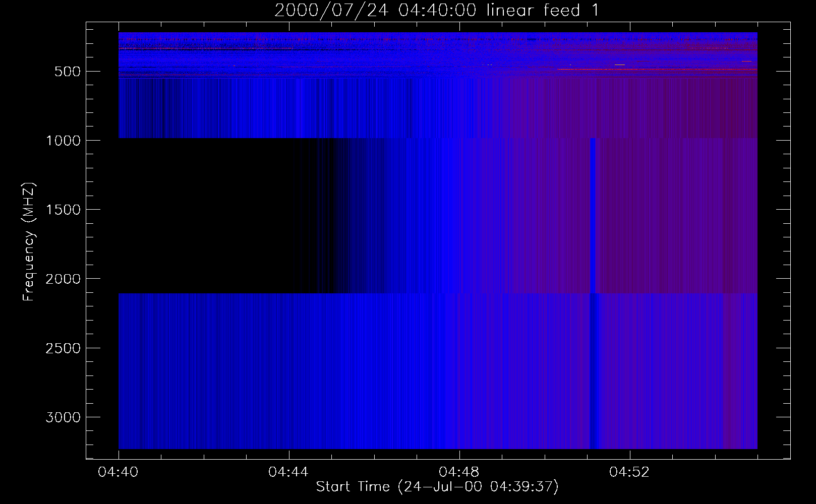The width and height of the screenshot is (816, 504).
Task: Click the 'Frequency (MHZ)' axis title
Action: click(x=29, y=242)
